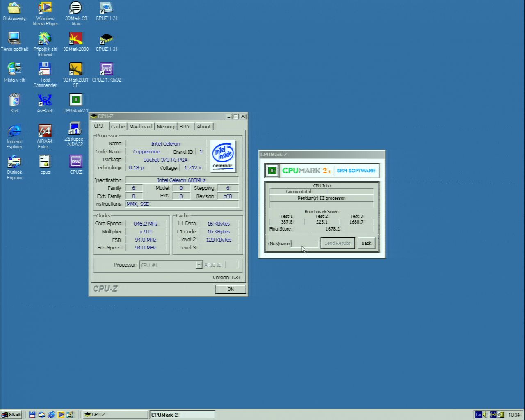Click the Level 2 cache 128 KBytes value
Viewport: 525px width, 420px height.
click(x=219, y=240)
